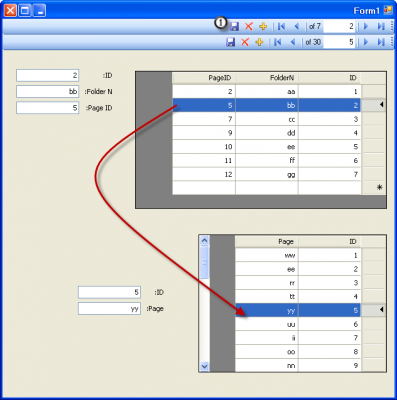Maximize the Form1 window
The image size is (397, 400).
point(25,10)
